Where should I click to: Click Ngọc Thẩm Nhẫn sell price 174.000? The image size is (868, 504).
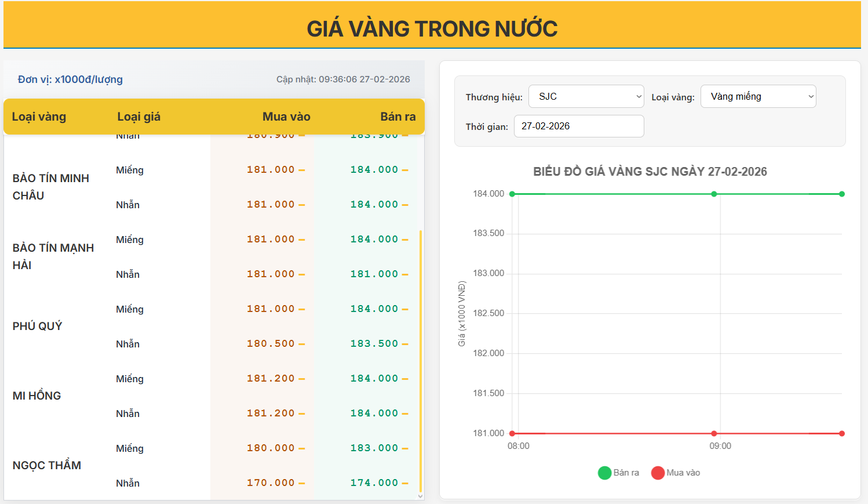tap(374, 483)
